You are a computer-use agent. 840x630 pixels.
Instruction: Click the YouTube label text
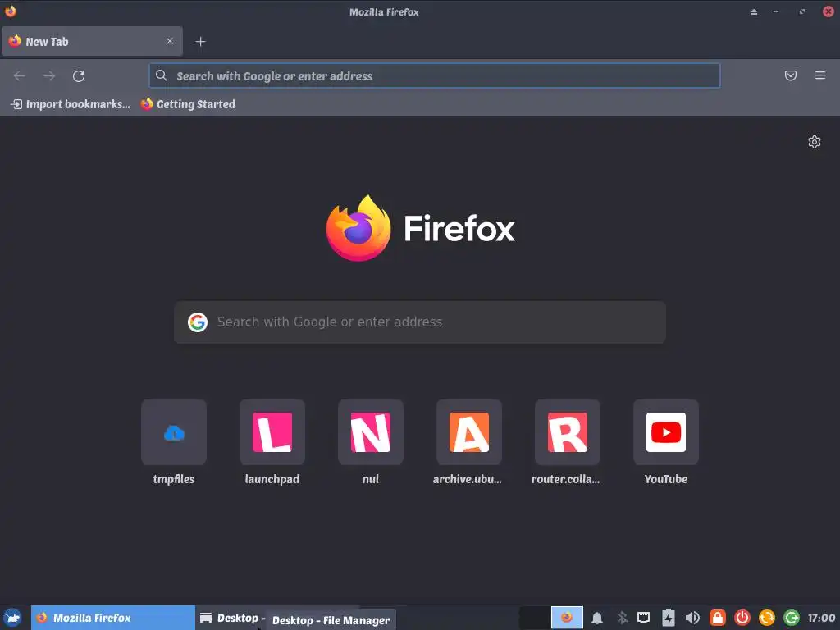[x=666, y=479]
